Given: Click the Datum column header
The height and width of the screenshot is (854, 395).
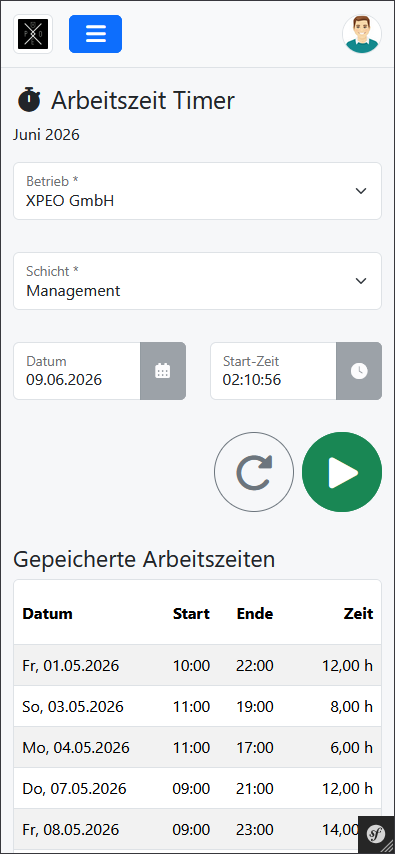Looking at the screenshot, I should (47, 614).
